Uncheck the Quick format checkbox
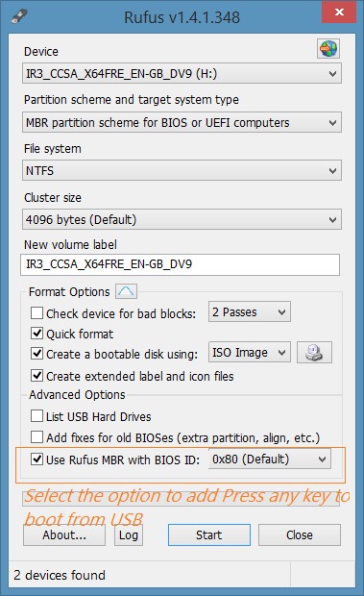This screenshot has height=596, width=364. 36,334
